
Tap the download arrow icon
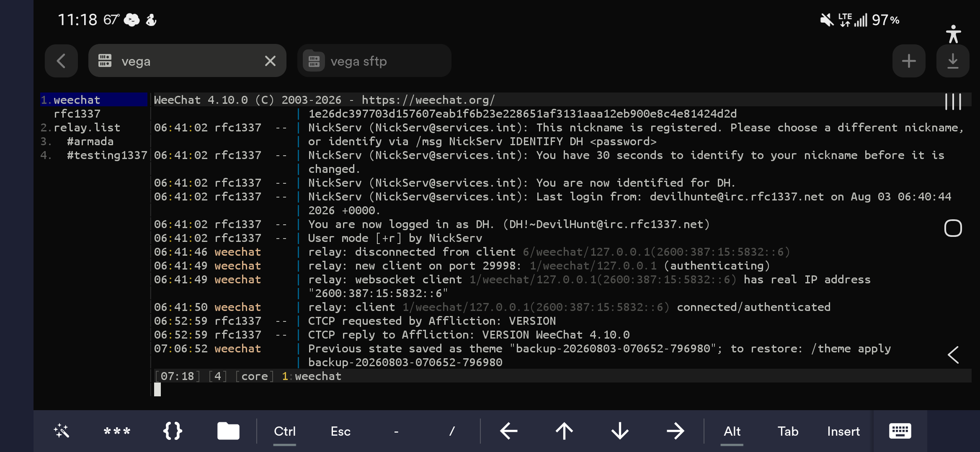(953, 61)
